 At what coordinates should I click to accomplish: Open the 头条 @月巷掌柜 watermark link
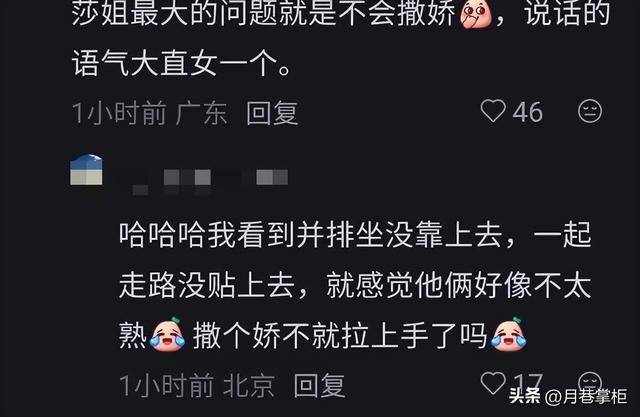(568, 396)
